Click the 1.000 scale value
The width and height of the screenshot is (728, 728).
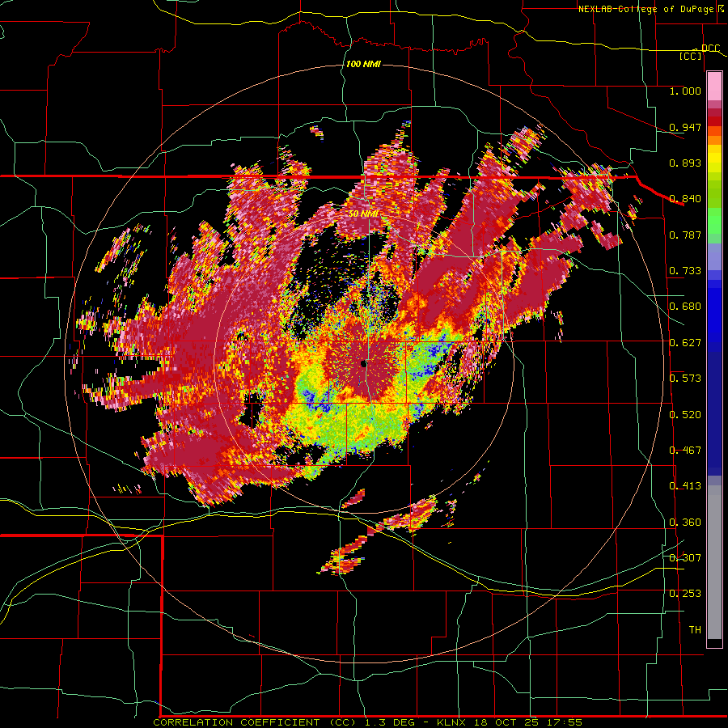click(685, 91)
